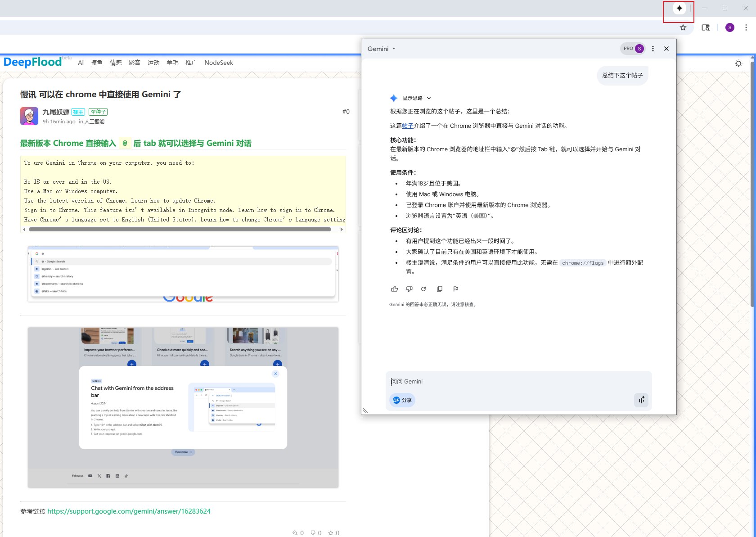
Task: Open the 影音 category tab
Action: (x=135, y=63)
